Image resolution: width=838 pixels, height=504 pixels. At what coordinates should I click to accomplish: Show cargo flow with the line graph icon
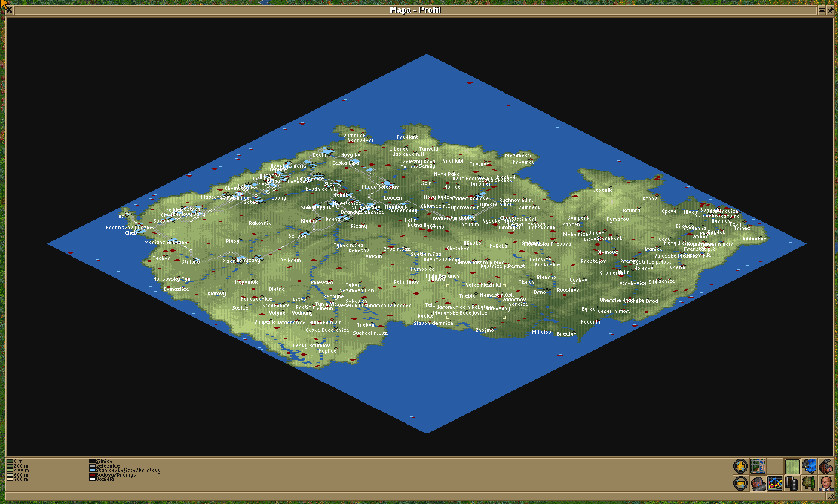[775, 483]
